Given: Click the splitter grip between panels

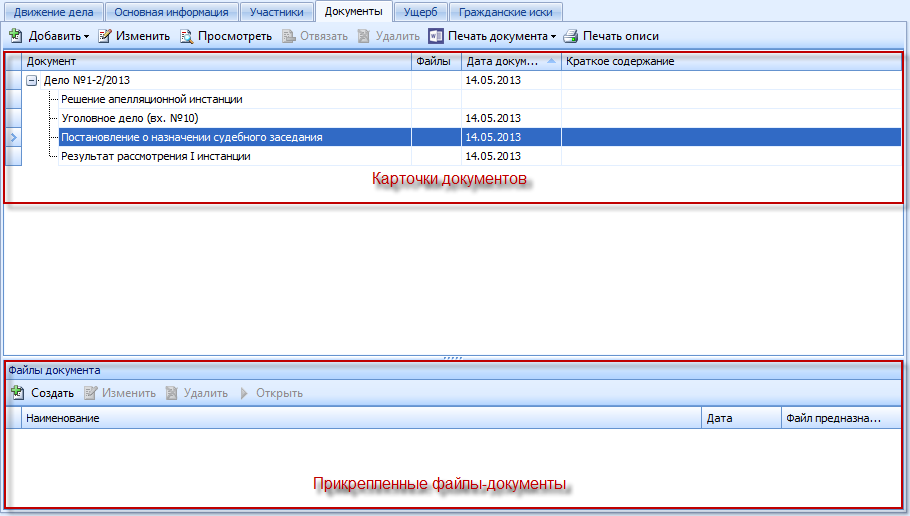Looking at the screenshot, I should tap(453, 358).
